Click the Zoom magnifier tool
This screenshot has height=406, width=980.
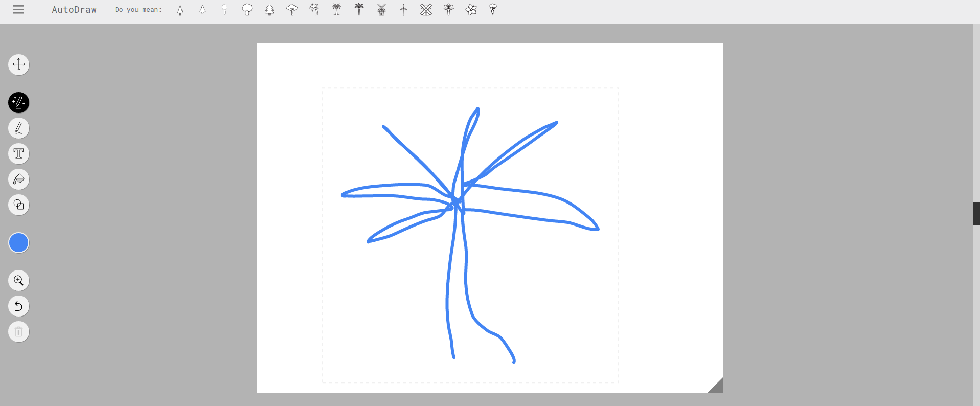point(19,281)
